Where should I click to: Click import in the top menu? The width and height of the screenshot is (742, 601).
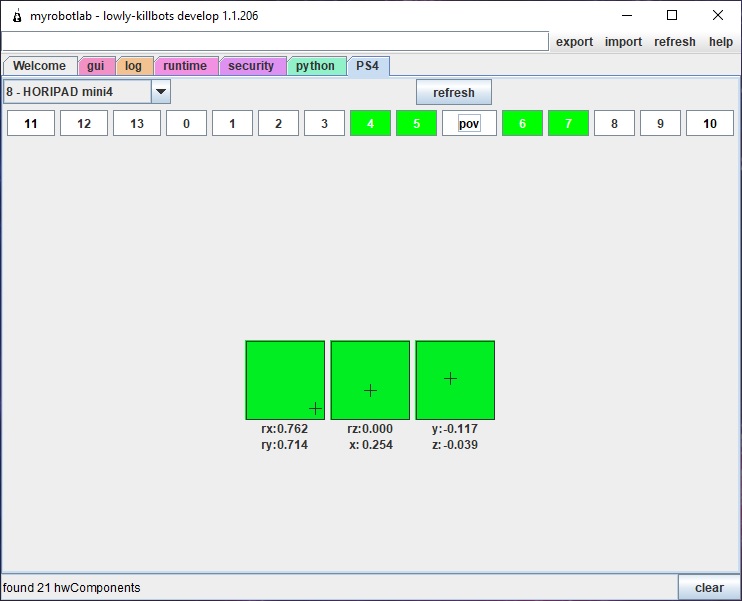click(623, 42)
